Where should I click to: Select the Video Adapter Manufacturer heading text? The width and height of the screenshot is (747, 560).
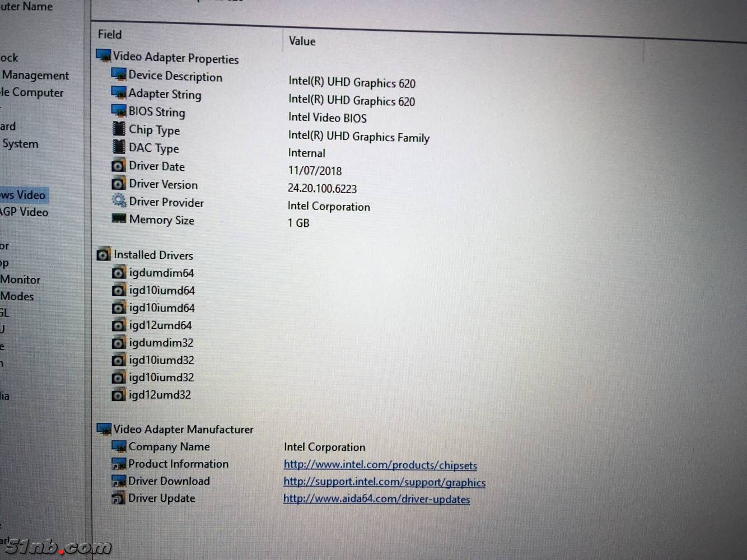click(184, 430)
